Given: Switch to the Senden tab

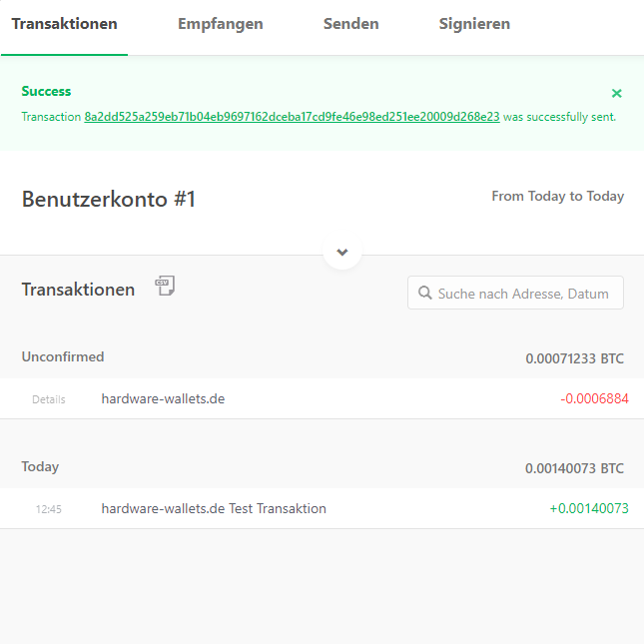Looking at the screenshot, I should coord(350,24).
